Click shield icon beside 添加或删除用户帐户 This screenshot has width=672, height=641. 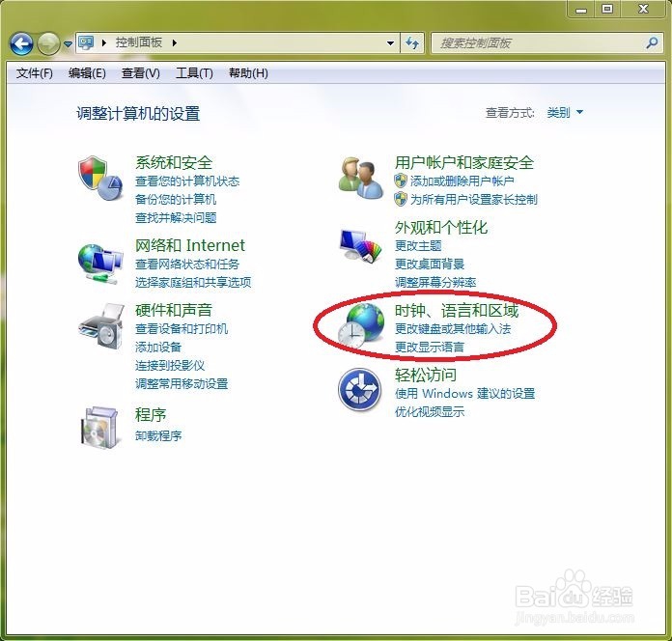click(x=401, y=181)
